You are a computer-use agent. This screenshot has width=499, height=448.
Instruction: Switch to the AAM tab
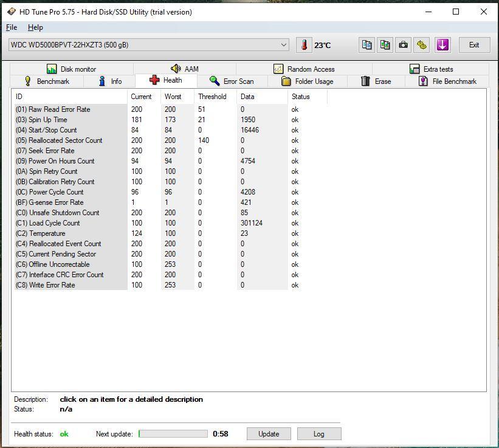[185, 69]
